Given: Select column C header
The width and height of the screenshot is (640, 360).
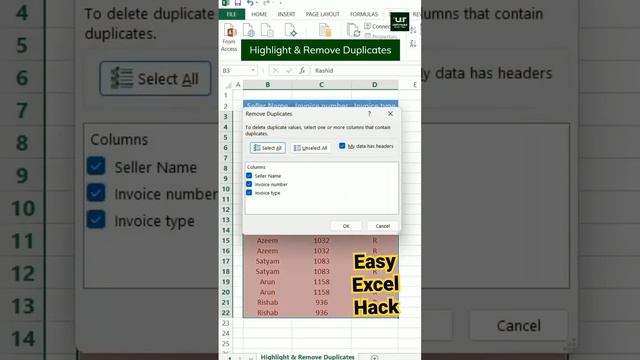Looking at the screenshot, I should point(322,85).
